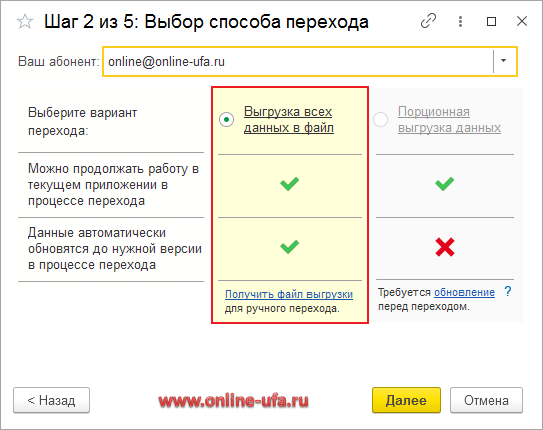543x430 pixels.
Task: Go back with the Назад button
Action: pos(51,400)
